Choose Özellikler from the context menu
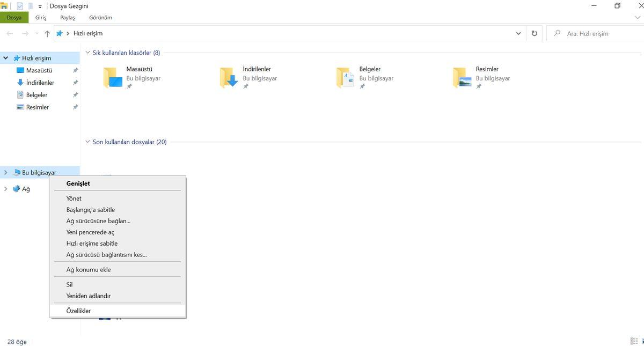Image resolution: width=644 pixels, height=346 pixels. (78, 311)
